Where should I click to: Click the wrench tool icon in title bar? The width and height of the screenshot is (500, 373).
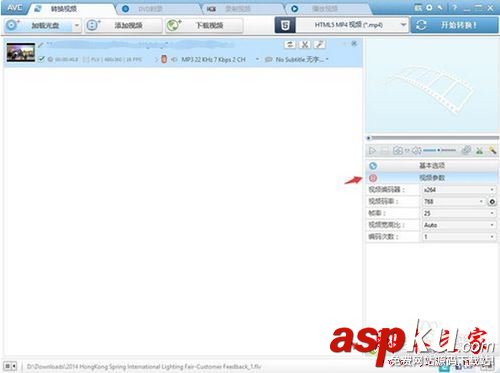tap(440, 7)
